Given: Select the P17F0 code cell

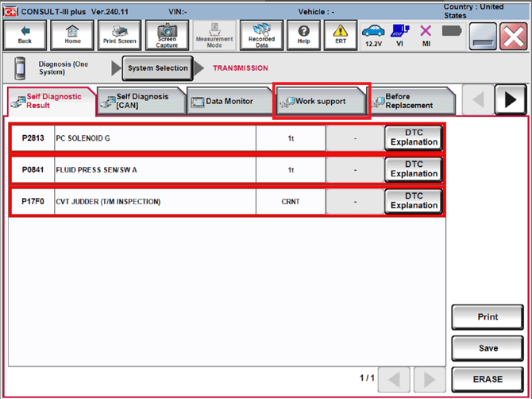Looking at the screenshot, I should coord(33,202).
